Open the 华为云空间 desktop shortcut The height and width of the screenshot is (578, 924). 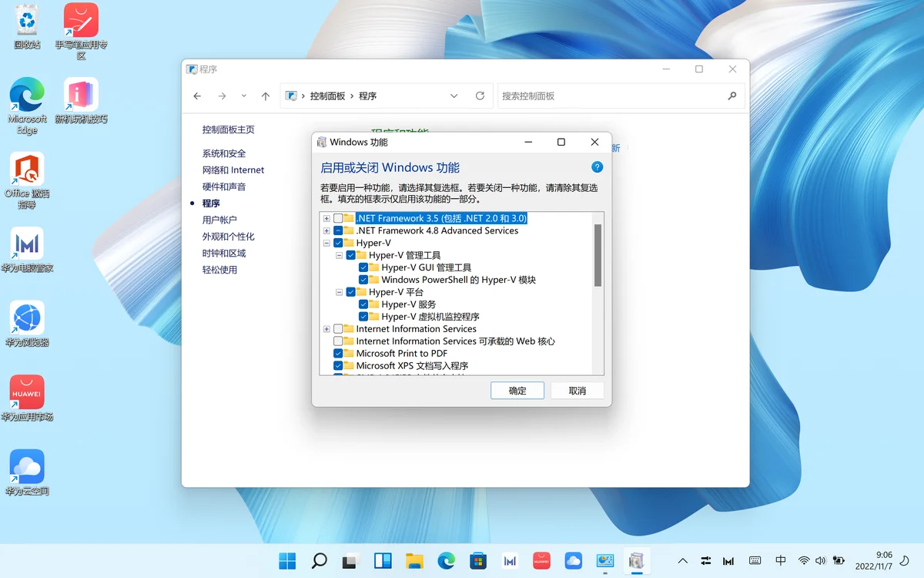click(27, 472)
